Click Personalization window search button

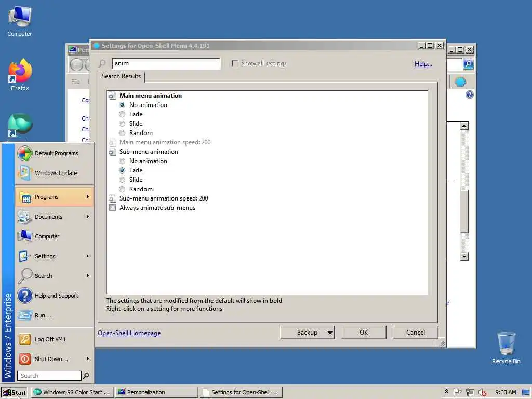coord(468,64)
